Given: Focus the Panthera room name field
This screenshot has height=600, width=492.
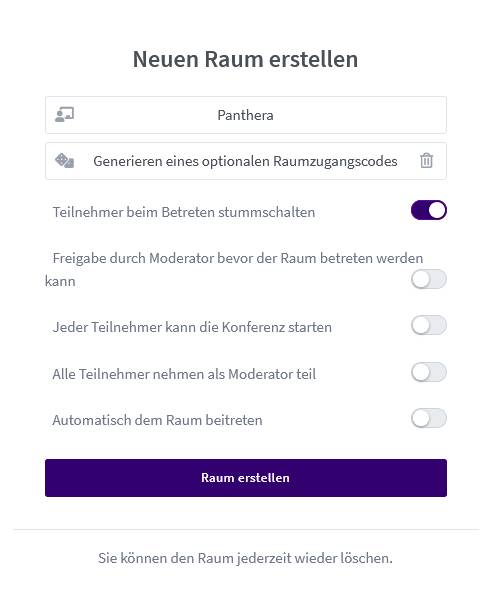Looking at the screenshot, I should click(246, 115).
